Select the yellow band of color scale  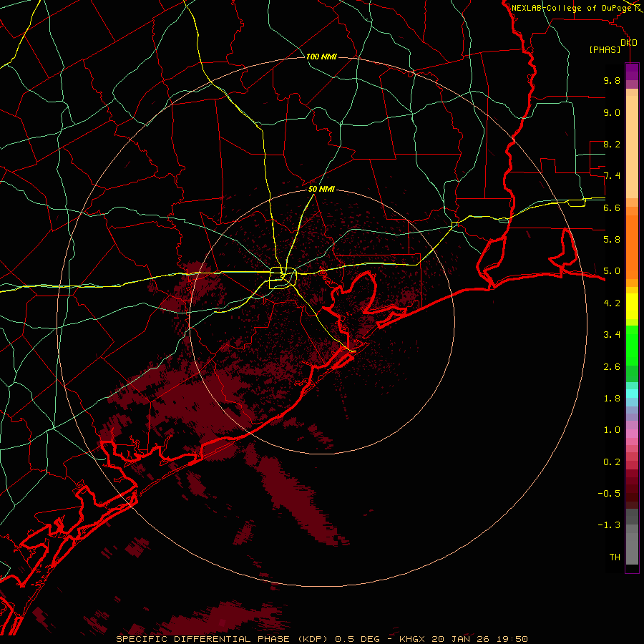632,306
